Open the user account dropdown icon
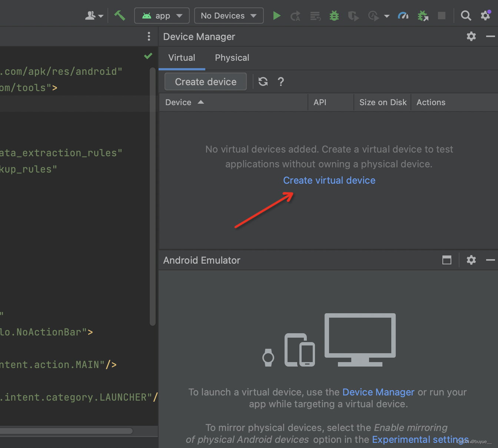Image resolution: width=498 pixels, height=448 pixels. click(94, 16)
